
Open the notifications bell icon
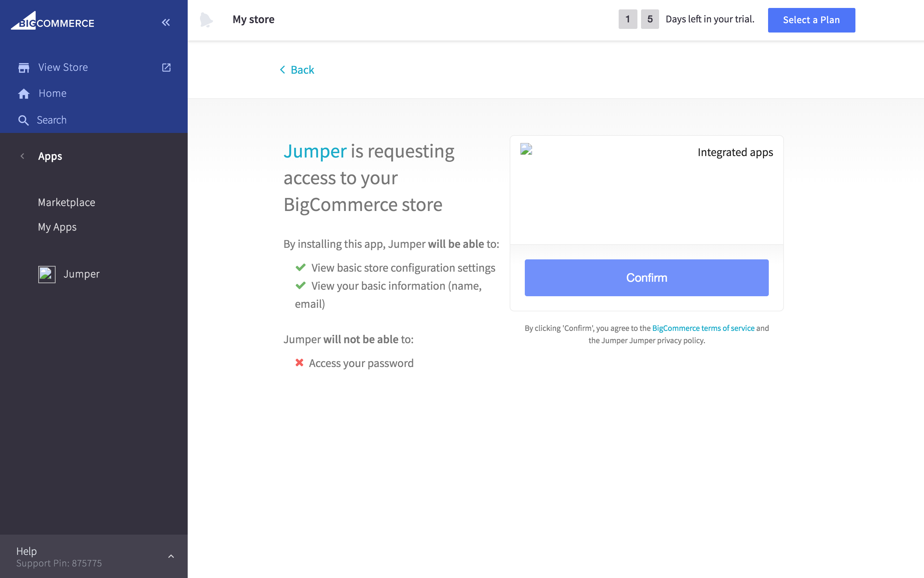[206, 20]
